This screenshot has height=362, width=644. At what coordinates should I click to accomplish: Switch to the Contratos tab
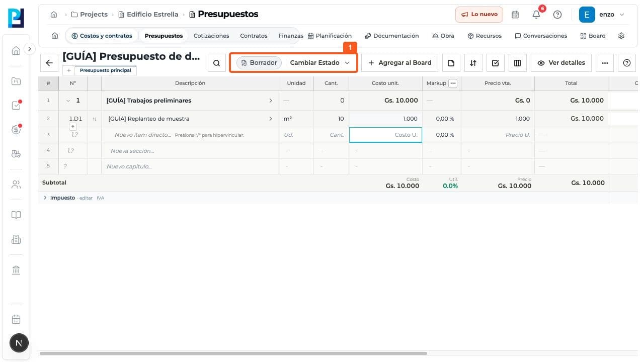[x=254, y=36]
